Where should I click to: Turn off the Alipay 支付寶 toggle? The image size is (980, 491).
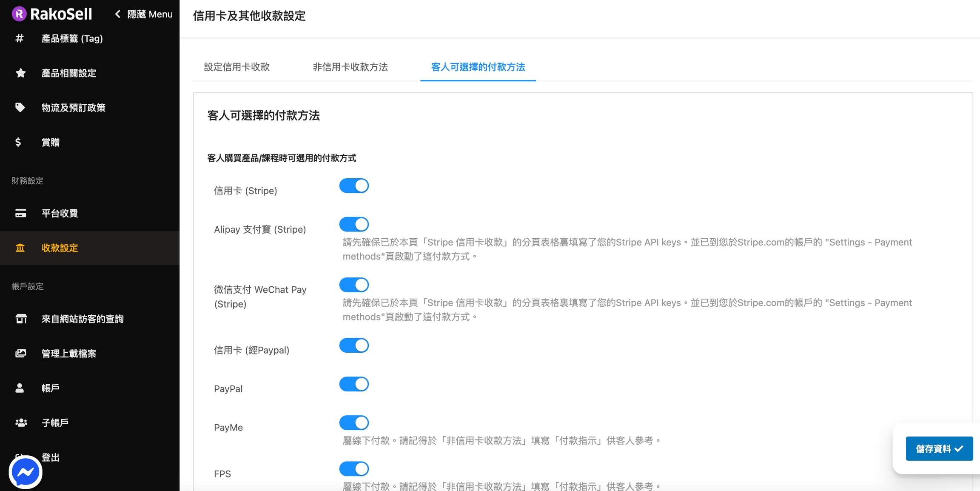[x=354, y=225]
